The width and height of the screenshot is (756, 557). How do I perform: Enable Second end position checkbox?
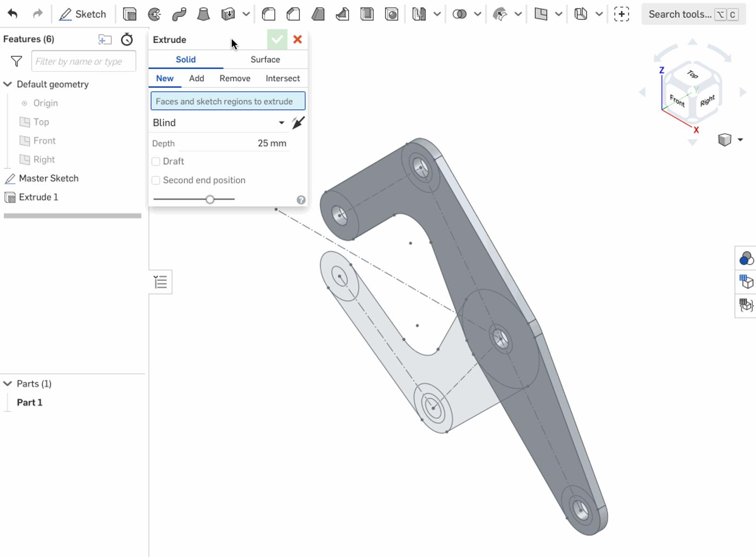tap(156, 180)
